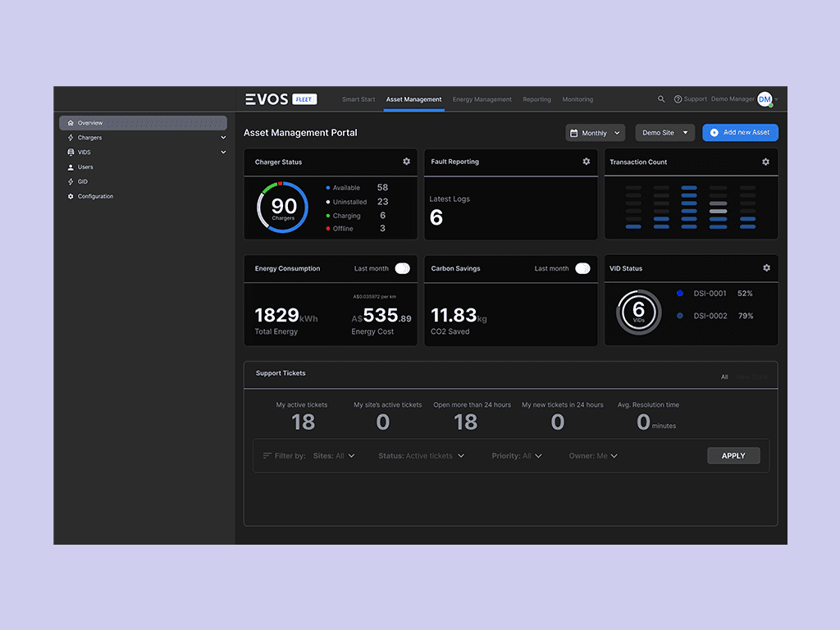Click the Configuration gear in sidebar
The width and height of the screenshot is (840, 630).
[x=70, y=196]
